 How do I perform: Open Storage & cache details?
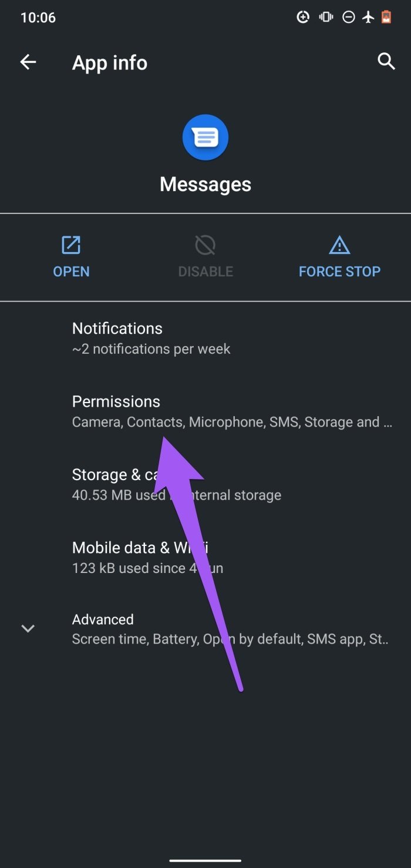[x=117, y=474]
